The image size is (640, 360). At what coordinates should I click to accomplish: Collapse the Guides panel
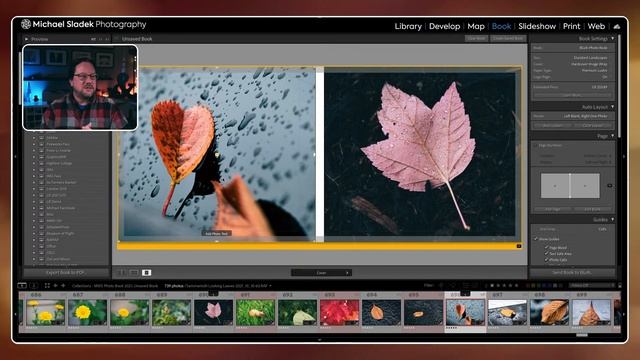pyautogui.click(x=612, y=220)
